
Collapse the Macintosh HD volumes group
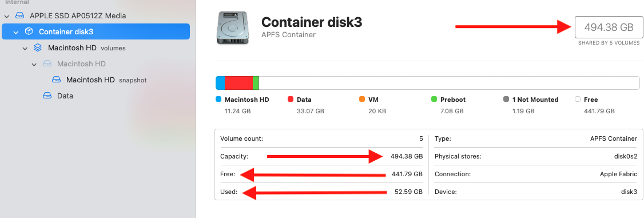tap(25, 48)
